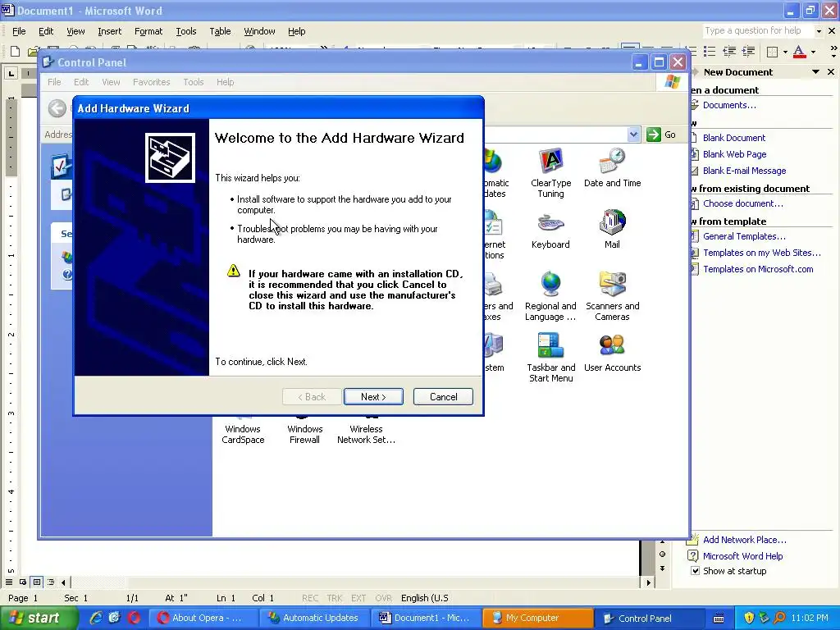Viewport: 840px width, 630px height.
Task: Click Cancel in Add Hardware Wizard
Action: click(x=443, y=396)
